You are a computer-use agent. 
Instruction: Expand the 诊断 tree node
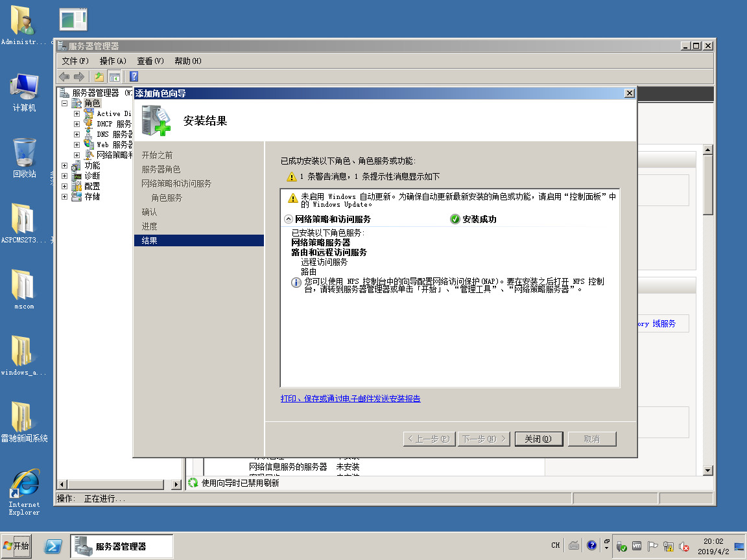[65, 176]
